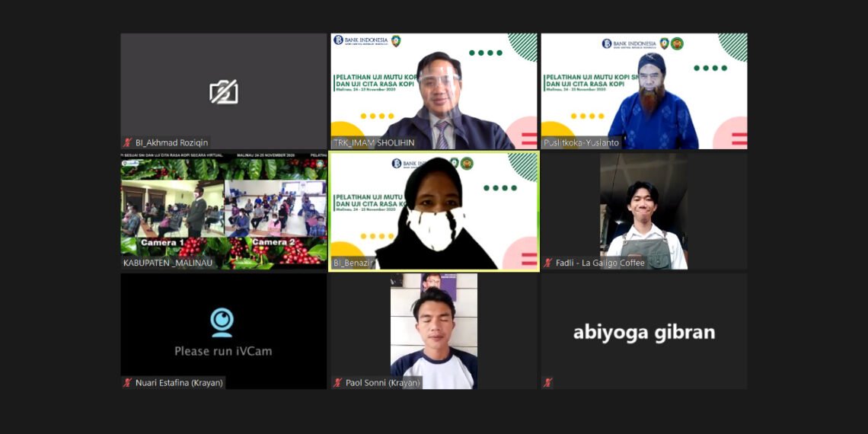Select the highlighted BI_Benazir speaker video
The height and width of the screenshot is (434, 868).
click(434, 212)
